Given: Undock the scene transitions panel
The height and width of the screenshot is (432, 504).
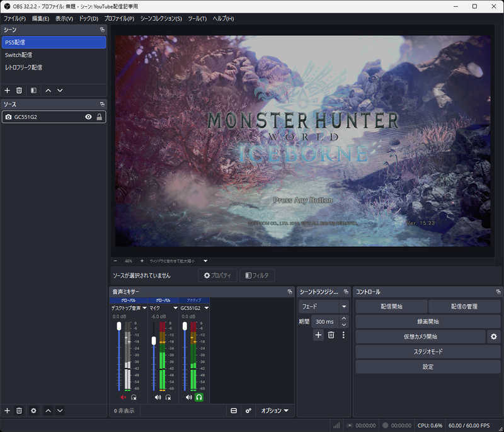Looking at the screenshot, I should point(346,292).
